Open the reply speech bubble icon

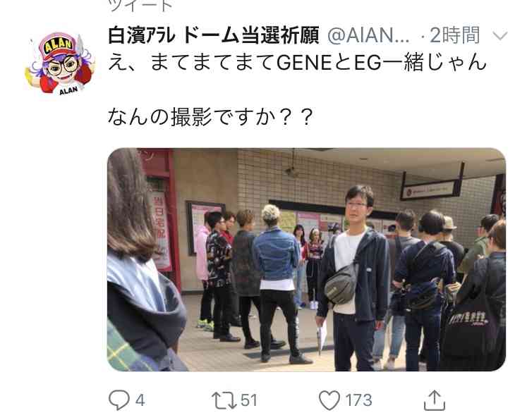pyautogui.click(x=119, y=400)
